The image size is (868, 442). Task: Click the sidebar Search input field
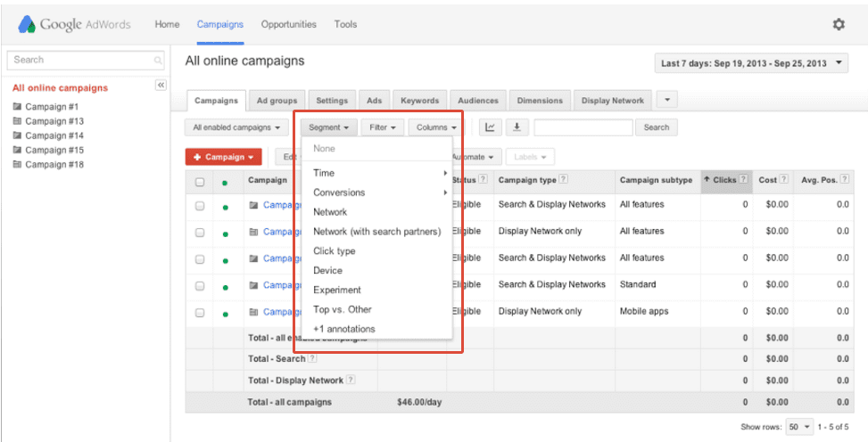tap(86, 61)
